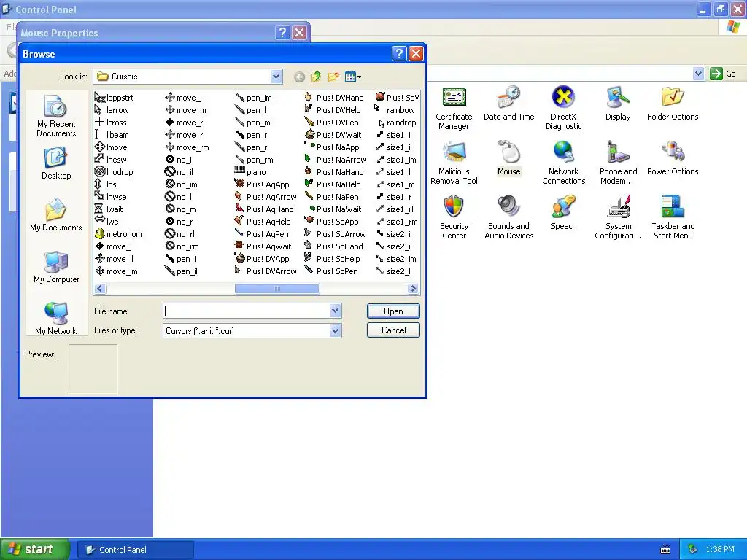Viewport: 747px width, 560px height.
Task: Open Sounds and Audio Devices
Action: [x=508, y=217]
